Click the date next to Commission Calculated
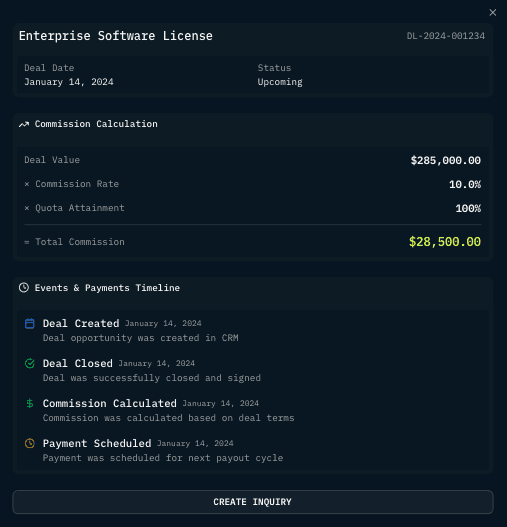 coord(221,404)
